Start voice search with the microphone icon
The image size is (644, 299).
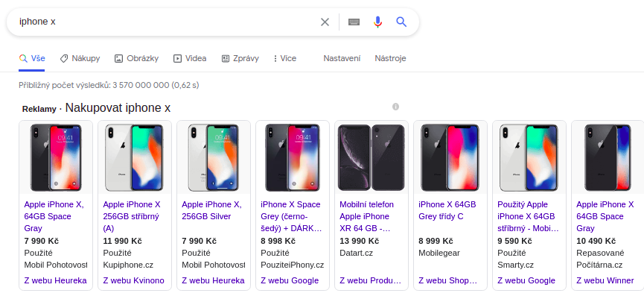pyautogui.click(x=378, y=22)
